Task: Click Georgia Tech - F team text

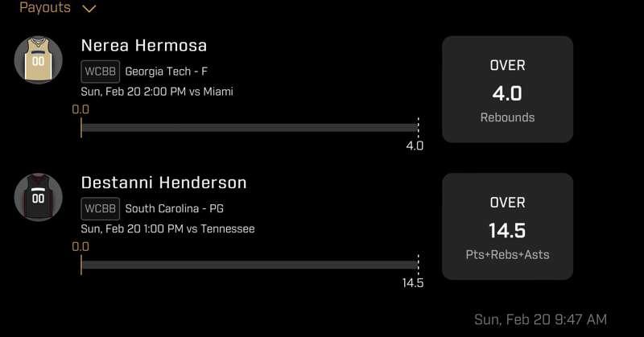Action: [167, 72]
